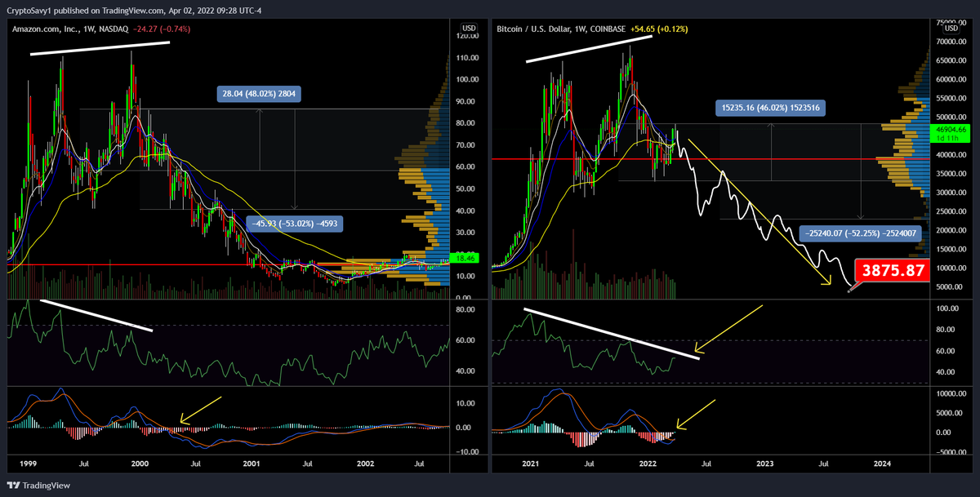Click the 90.00 price scale value
This screenshot has height=497, width=980.
467,102
